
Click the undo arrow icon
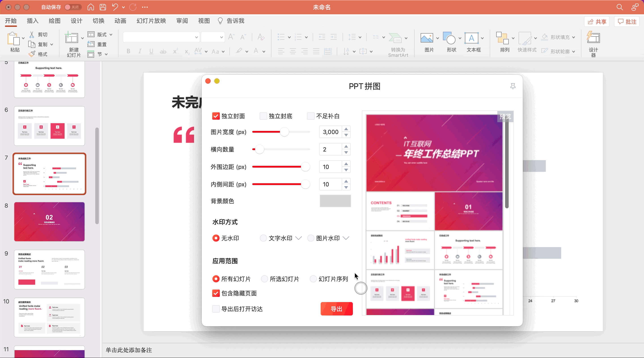coord(115,7)
